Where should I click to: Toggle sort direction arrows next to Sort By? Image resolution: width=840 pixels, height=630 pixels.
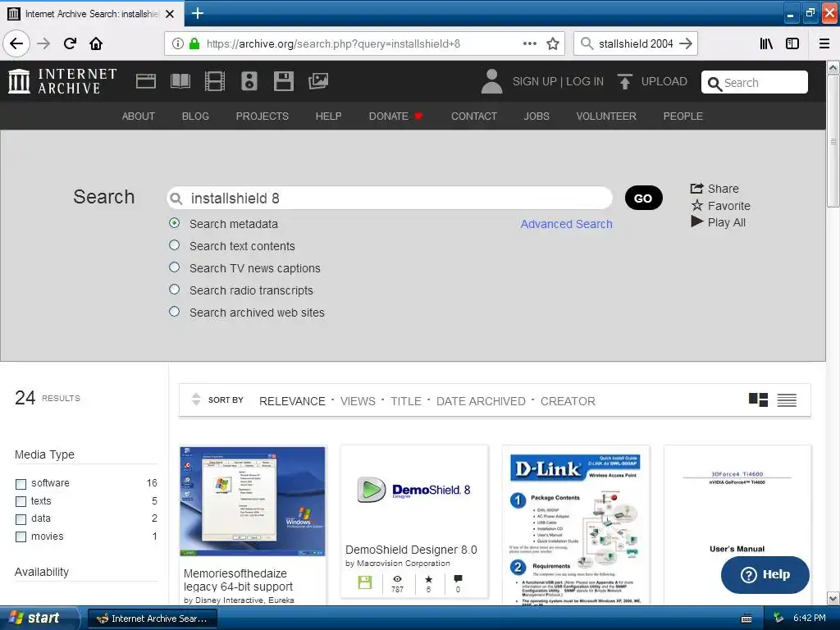pos(196,399)
